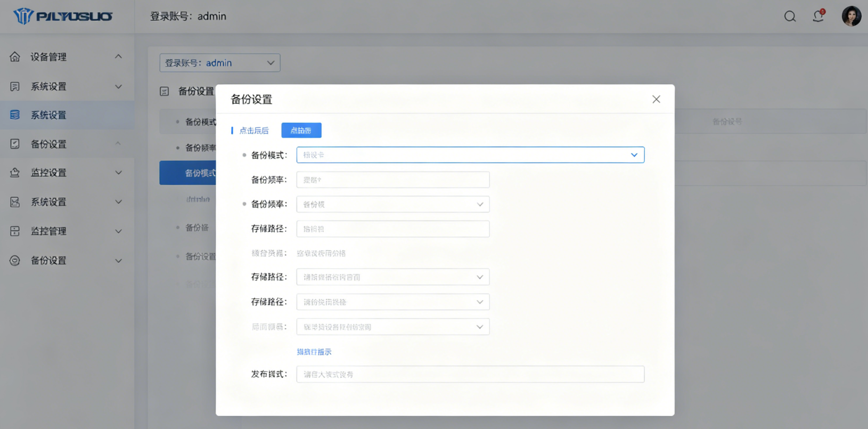Click the 存储路径 text input field
The image size is (868, 429).
(393, 229)
